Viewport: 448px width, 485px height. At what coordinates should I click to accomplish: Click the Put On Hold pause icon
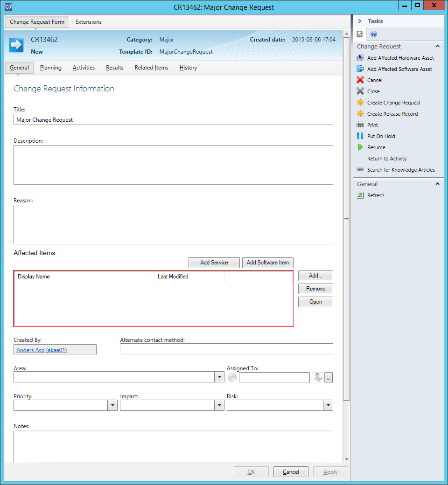coord(360,136)
